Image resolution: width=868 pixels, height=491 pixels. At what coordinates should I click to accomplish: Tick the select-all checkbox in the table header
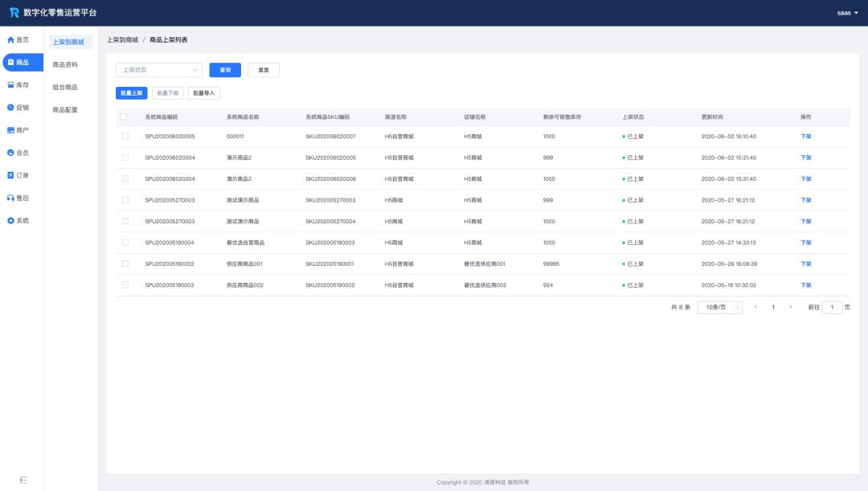[x=124, y=117]
